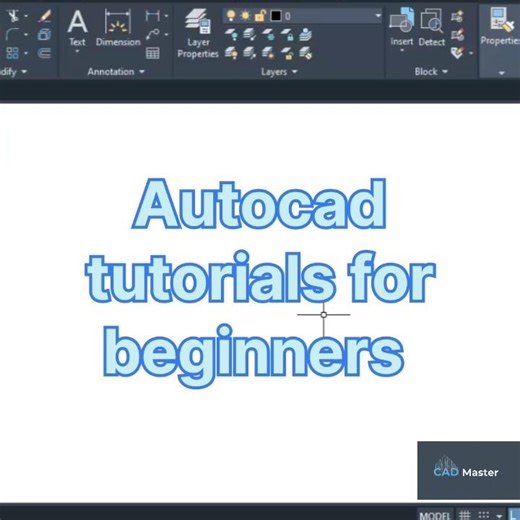Select the Trim tool in Modify panel
The height and width of the screenshot is (520, 520).
pos(13,16)
